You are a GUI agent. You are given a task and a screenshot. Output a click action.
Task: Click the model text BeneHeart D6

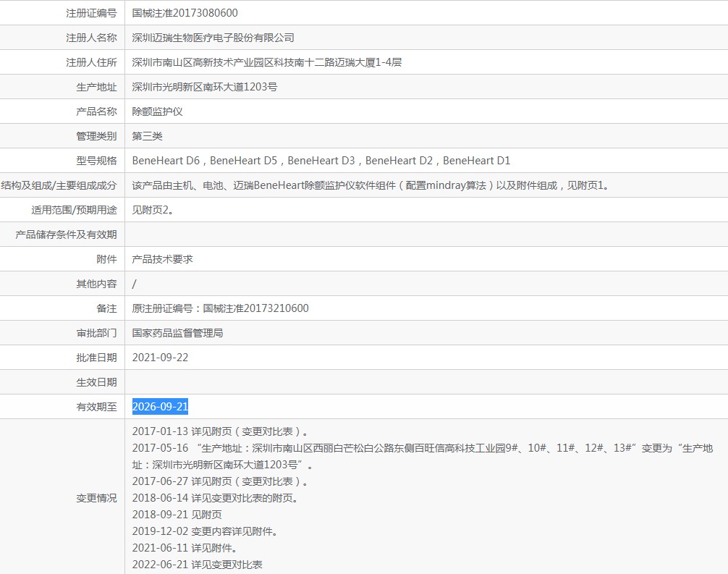[166, 161]
